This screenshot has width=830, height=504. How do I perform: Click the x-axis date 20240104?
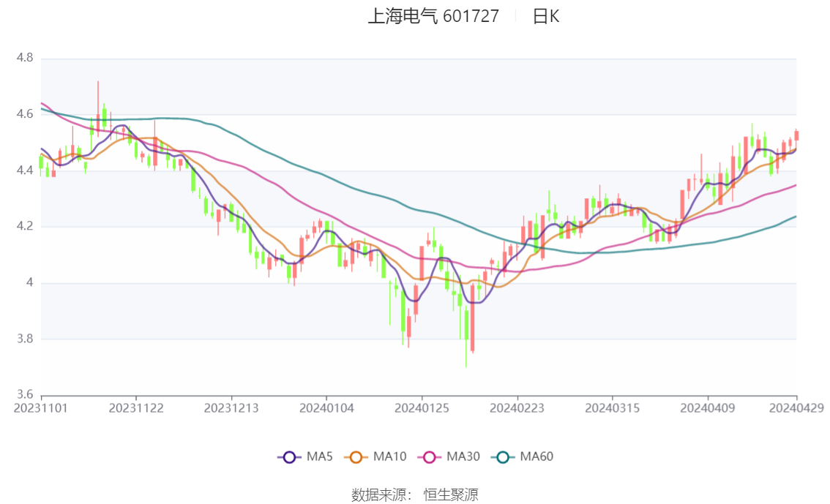tap(326, 408)
